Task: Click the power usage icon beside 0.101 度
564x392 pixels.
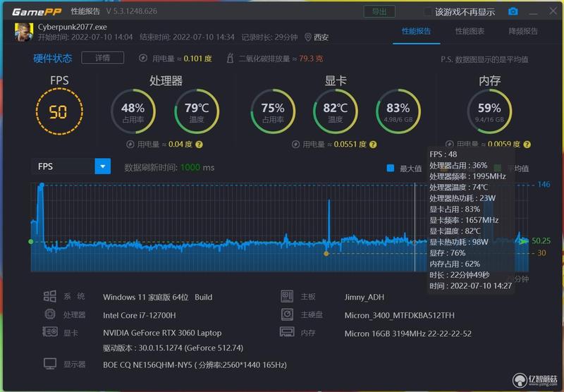Action: click(x=143, y=58)
